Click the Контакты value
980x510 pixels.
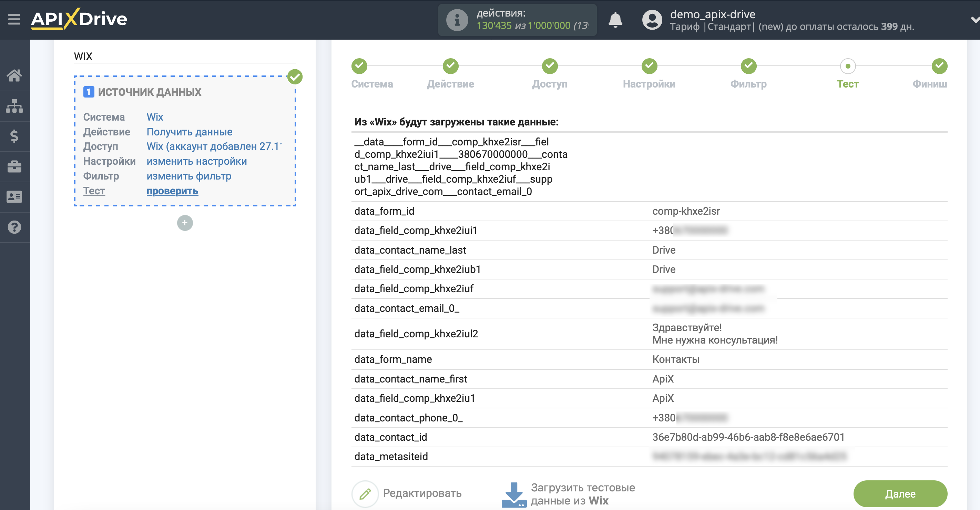tap(676, 359)
